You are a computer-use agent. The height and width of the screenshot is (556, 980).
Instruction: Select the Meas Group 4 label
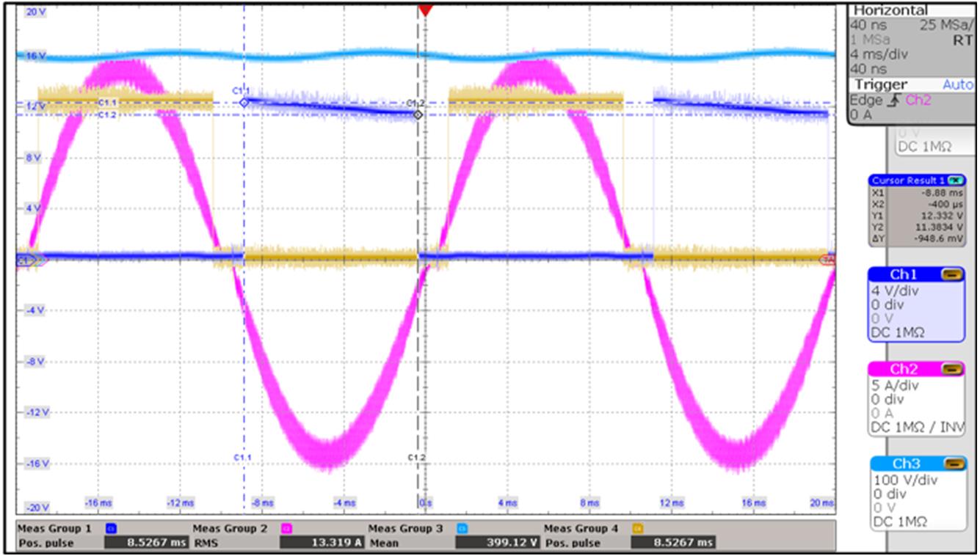[x=581, y=528]
